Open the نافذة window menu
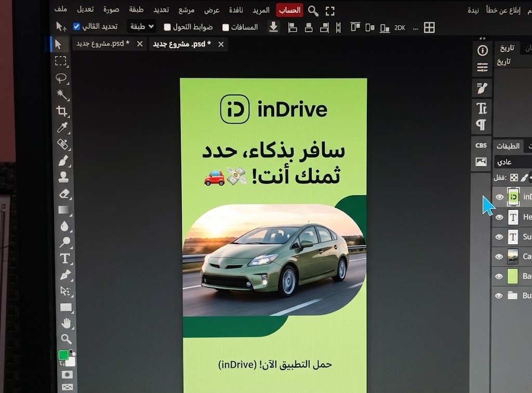The height and width of the screenshot is (393, 532). (x=236, y=10)
